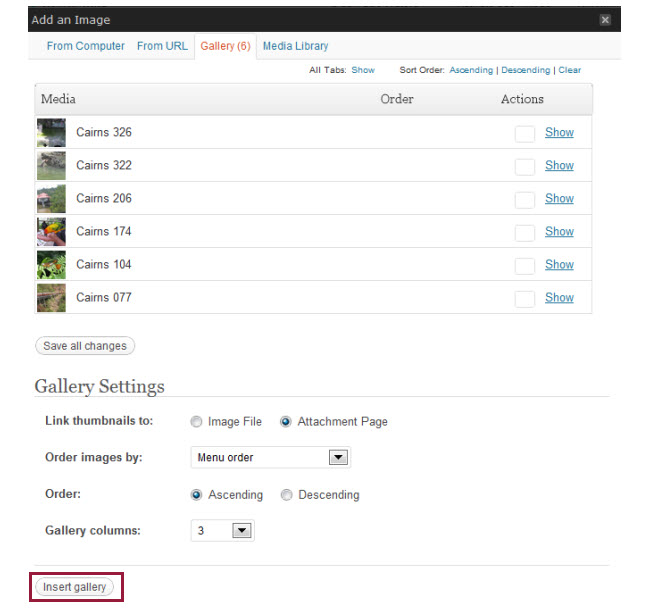Select Attachment Page radio option

point(285,422)
